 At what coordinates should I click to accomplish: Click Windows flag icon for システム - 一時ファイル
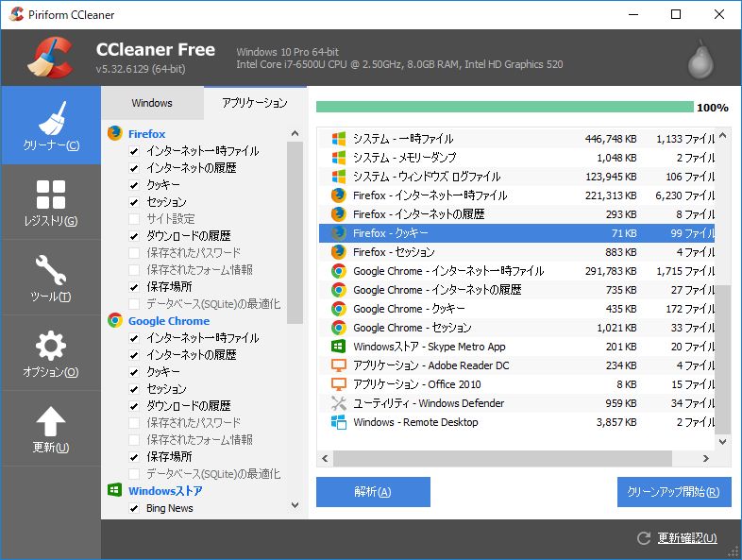[339, 139]
